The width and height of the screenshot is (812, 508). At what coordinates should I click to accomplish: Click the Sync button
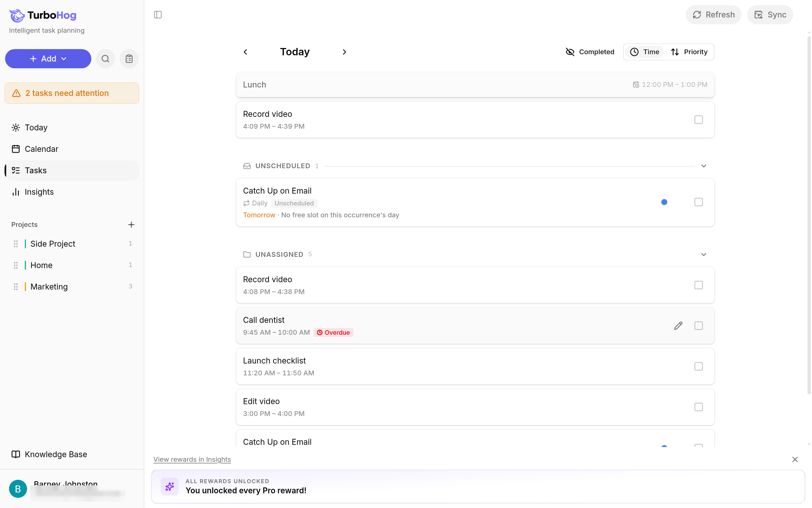click(x=770, y=15)
